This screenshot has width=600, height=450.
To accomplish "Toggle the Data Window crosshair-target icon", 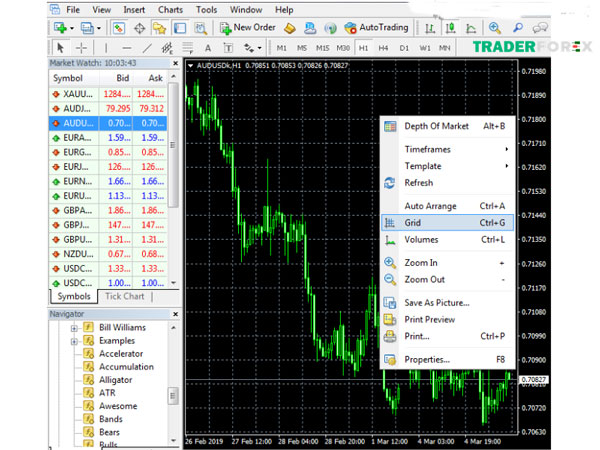I will [x=140, y=28].
